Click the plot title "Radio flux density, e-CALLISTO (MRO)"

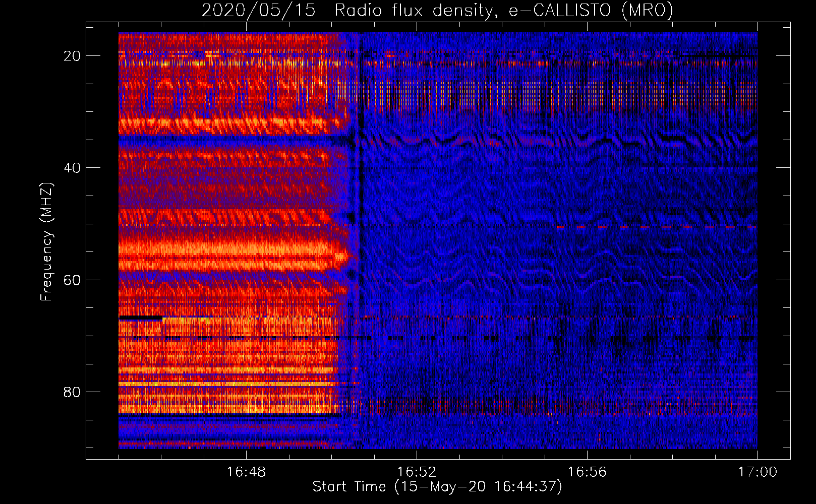pos(504,10)
